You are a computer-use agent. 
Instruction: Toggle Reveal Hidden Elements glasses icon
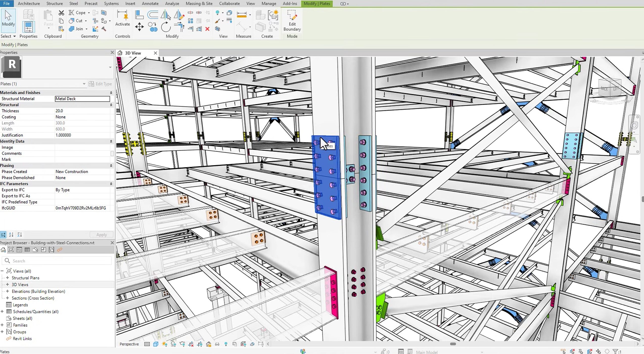pyautogui.click(x=217, y=344)
